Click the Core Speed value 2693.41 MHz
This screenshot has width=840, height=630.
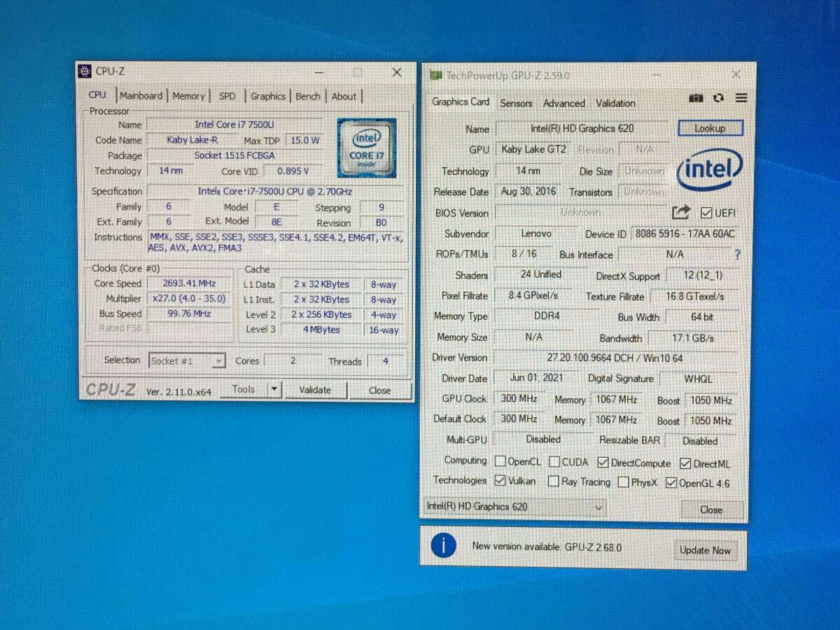tap(188, 283)
